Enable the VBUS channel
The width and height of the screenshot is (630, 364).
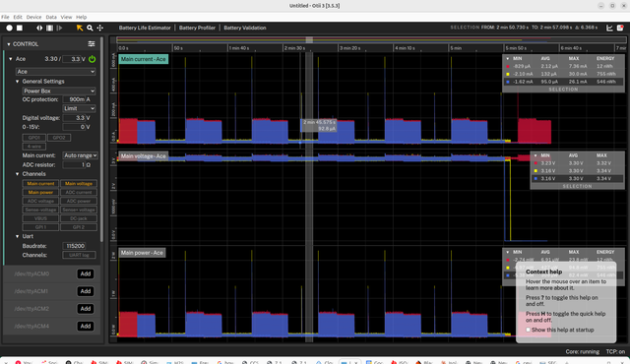tap(40, 218)
